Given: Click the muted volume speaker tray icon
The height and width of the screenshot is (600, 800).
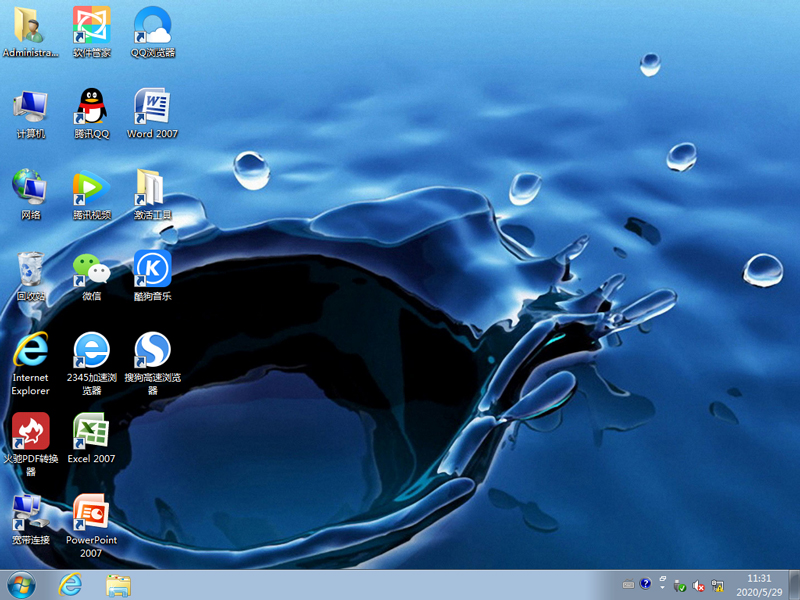Looking at the screenshot, I should click(699, 586).
